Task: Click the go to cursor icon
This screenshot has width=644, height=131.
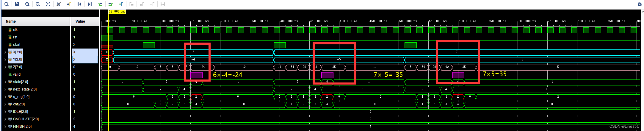Action: click(x=69, y=4)
